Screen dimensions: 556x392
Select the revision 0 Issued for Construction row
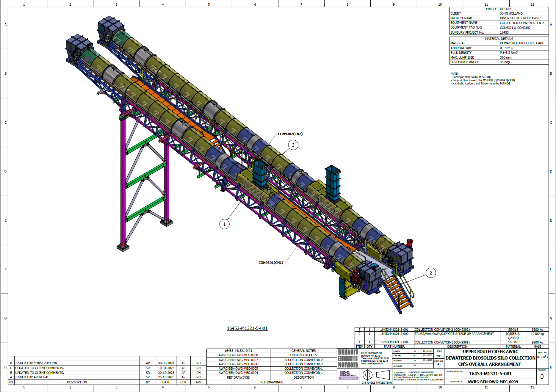pos(77,363)
